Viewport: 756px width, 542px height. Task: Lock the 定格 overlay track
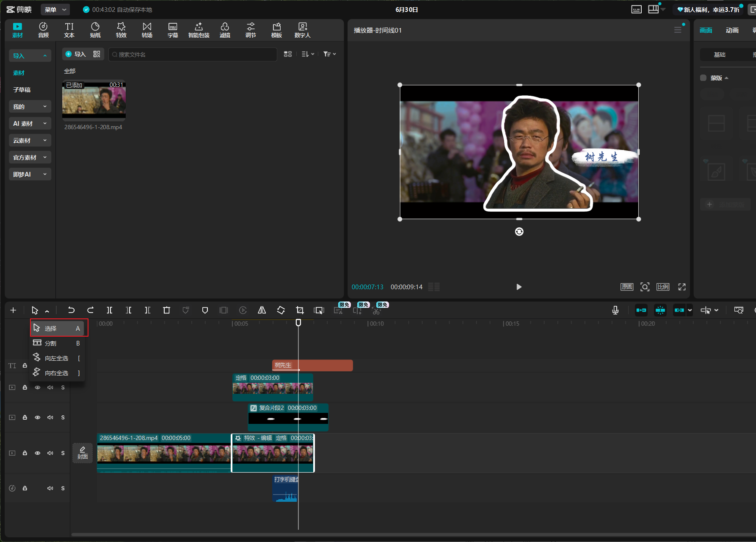25,387
